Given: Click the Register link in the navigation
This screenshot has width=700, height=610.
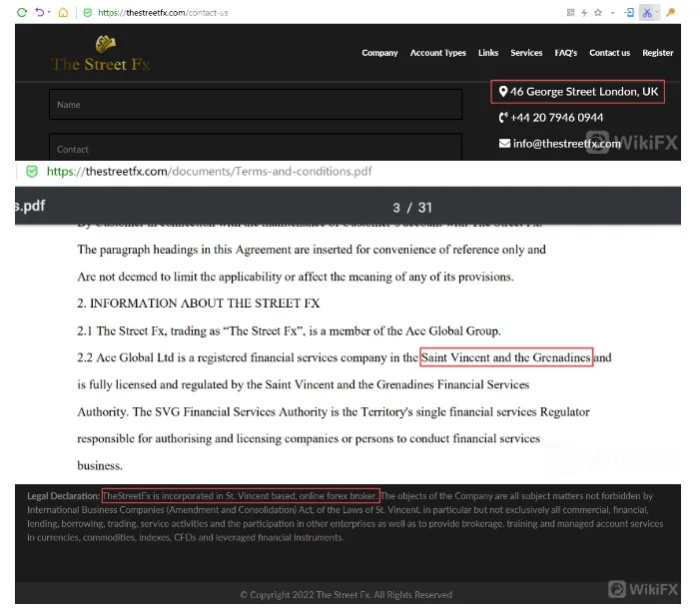Looking at the screenshot, I should click(658, 53).
